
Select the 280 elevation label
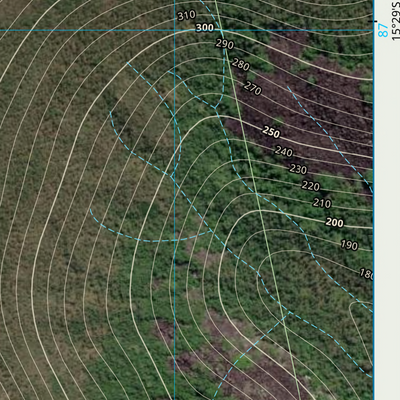pos(241,64)
